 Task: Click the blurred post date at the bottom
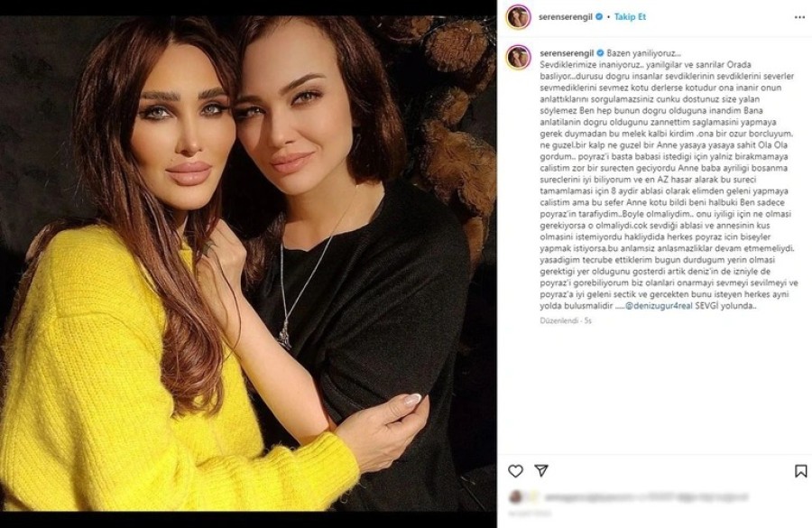click(530, 514)
